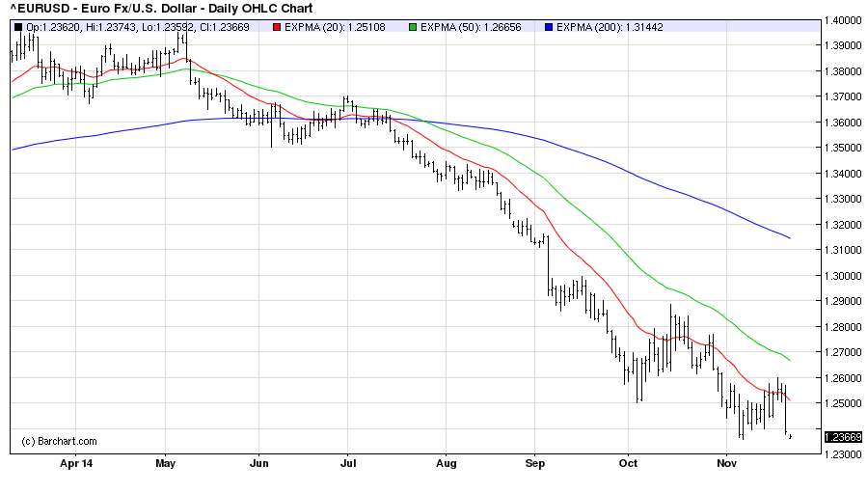Click the EXPMA (200): 1.31442 label

coord(610,27)
